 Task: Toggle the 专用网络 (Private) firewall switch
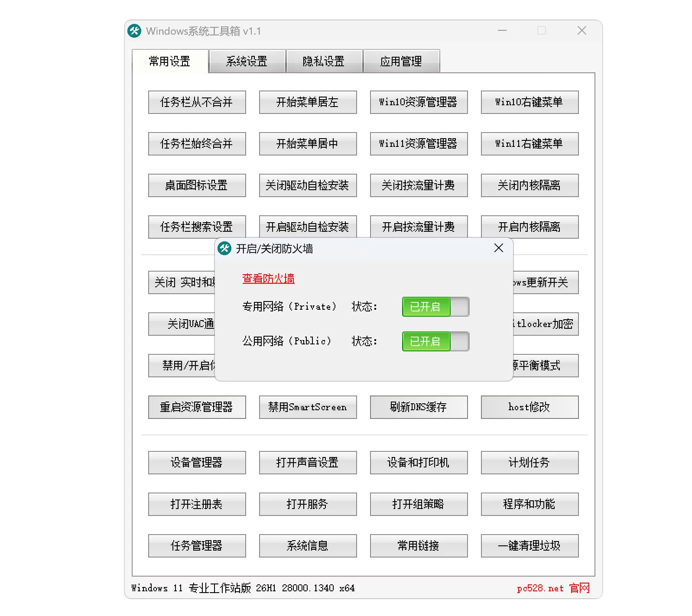tap(435, 307)
